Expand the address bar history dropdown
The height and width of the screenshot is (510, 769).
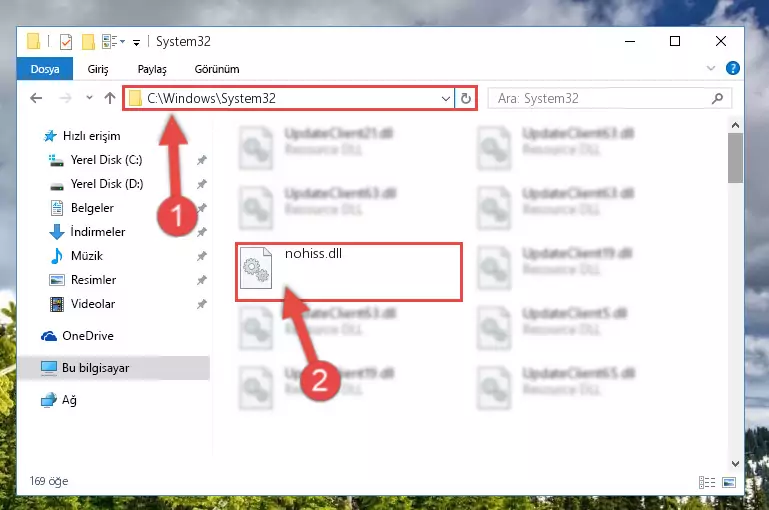coord(445,99)
